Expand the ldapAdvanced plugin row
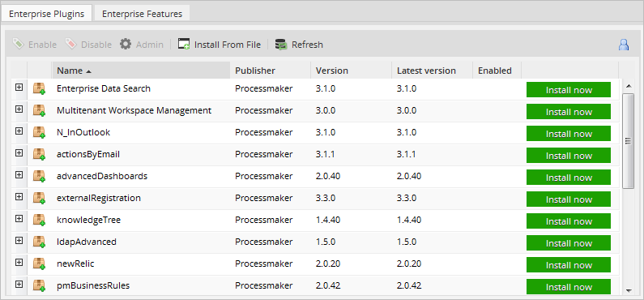644x300 pixels. (19, 240)
